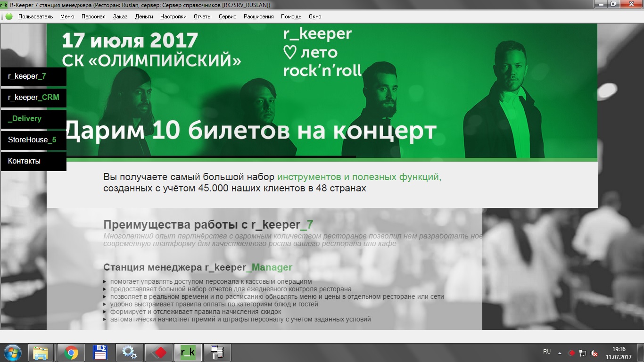
Task: Click the green connection status indicator
Action: pos(9,16)
